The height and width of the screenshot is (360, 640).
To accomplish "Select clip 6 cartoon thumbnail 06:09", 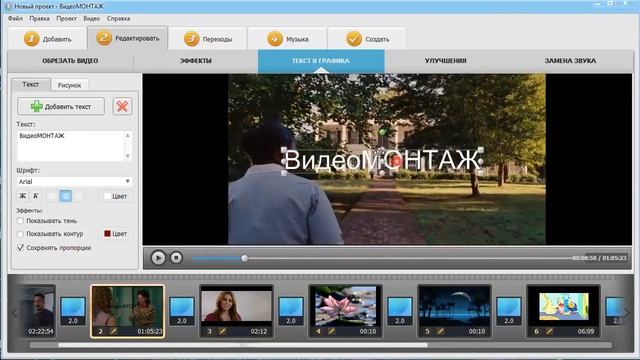I will pos(563,311).
